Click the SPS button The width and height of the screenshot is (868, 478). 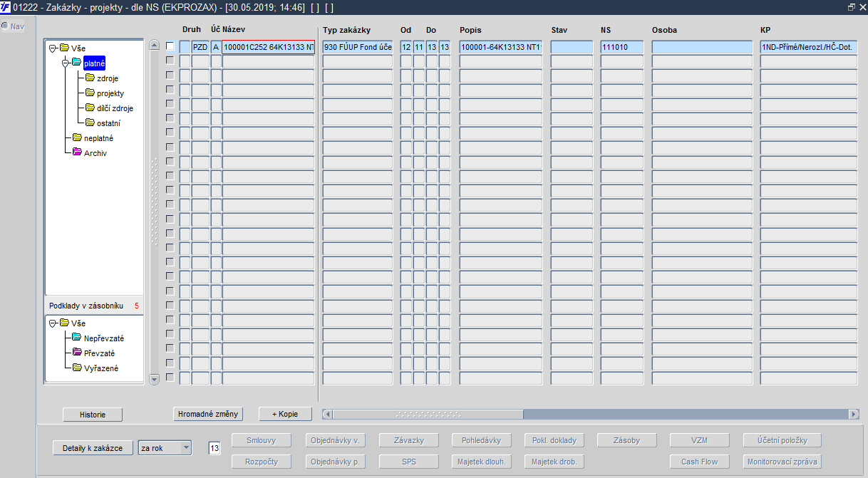pyautogui.click(x=408, y=462)
